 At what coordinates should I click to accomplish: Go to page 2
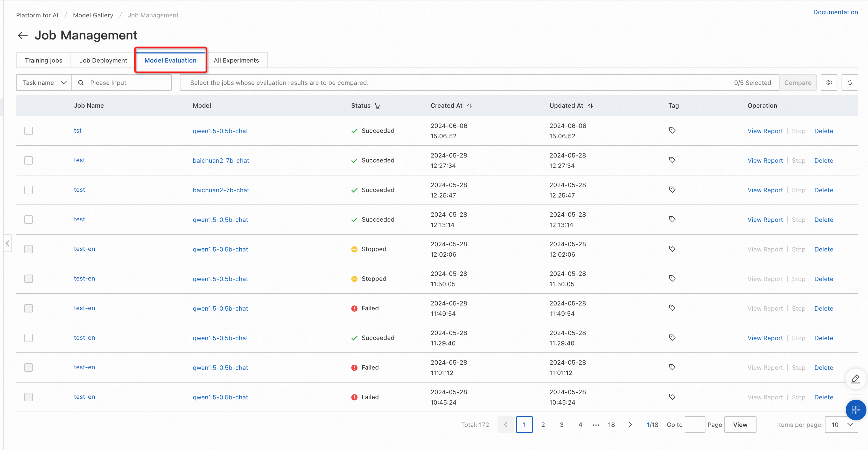pyautogui.click(x=543, y=425)
